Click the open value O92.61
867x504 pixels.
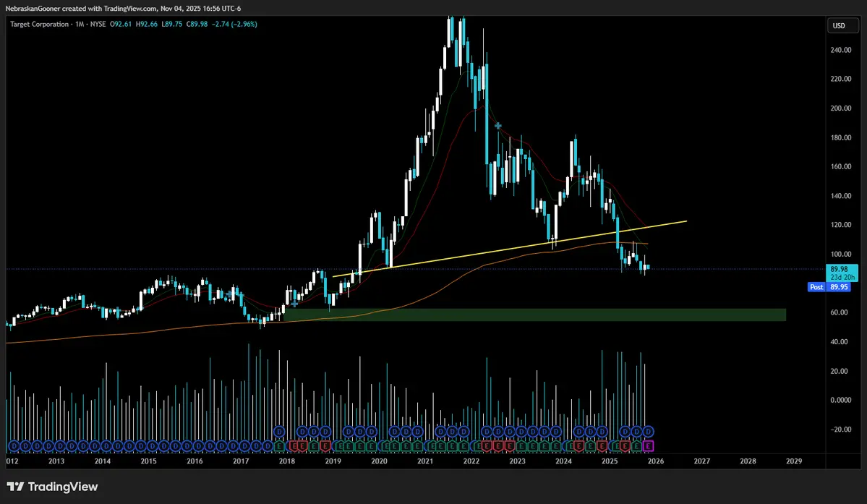click(121, 25)
